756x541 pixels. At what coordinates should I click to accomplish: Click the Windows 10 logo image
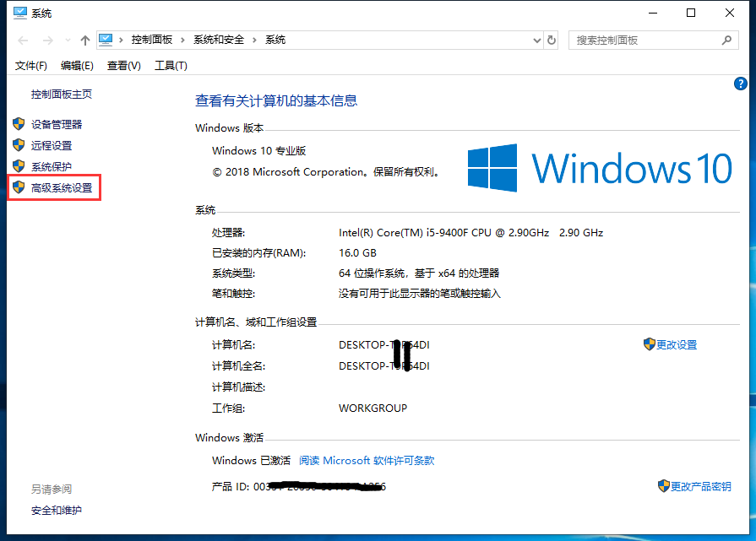point(600,168)
